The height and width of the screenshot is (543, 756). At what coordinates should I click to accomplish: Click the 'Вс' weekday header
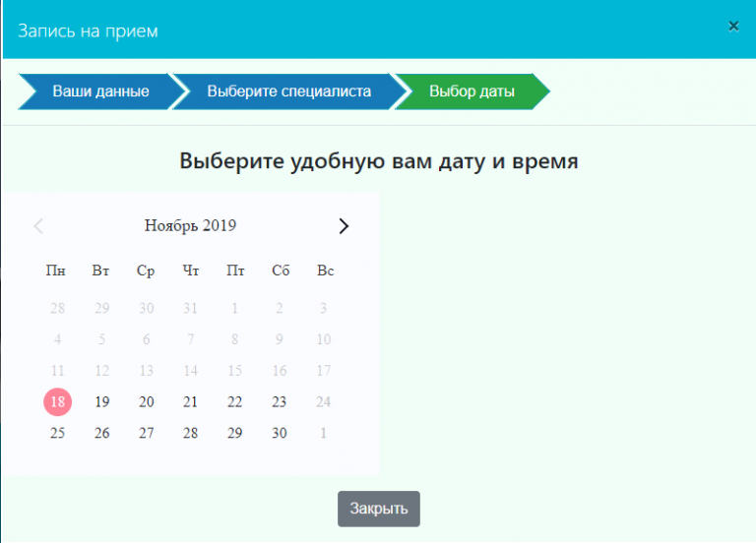pyautogui.click(x=326, y=271)
